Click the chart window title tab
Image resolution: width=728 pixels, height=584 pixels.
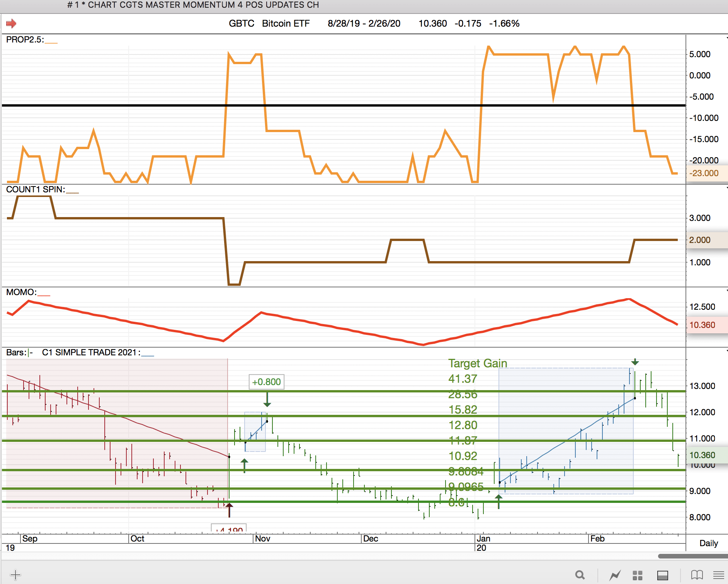[193, 5]
